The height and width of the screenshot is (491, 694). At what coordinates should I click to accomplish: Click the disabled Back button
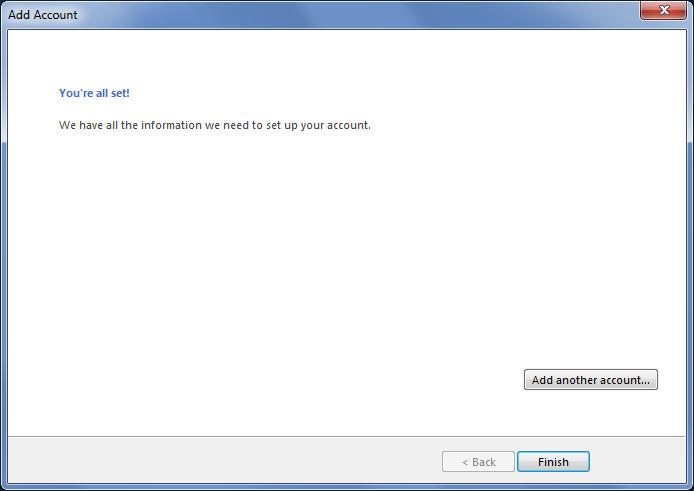click(x=478, y=462)
